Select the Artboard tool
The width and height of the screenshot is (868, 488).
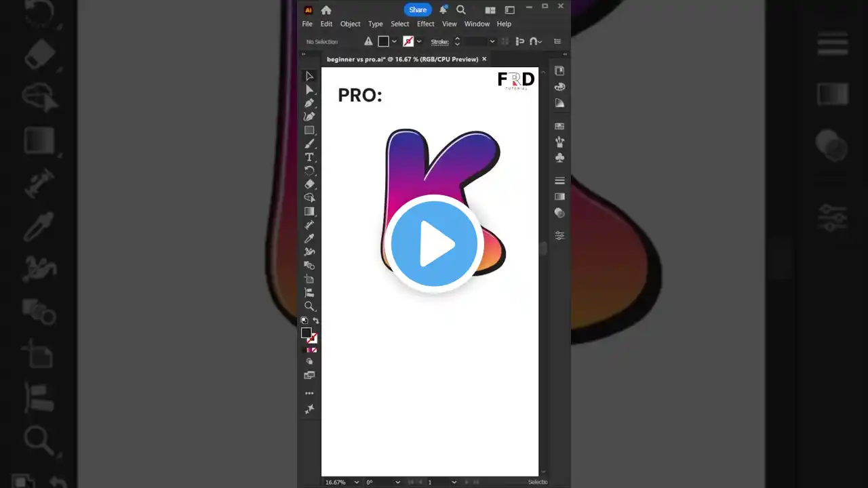[309, 279]
